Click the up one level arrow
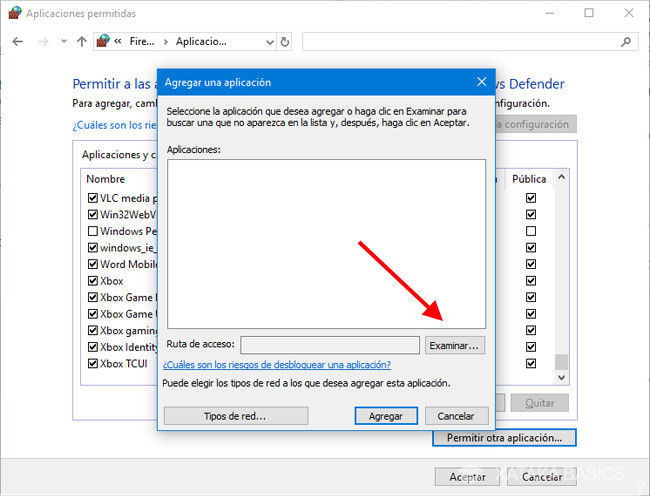This screenshot has width=650, height=496. [x=81, y=42]
